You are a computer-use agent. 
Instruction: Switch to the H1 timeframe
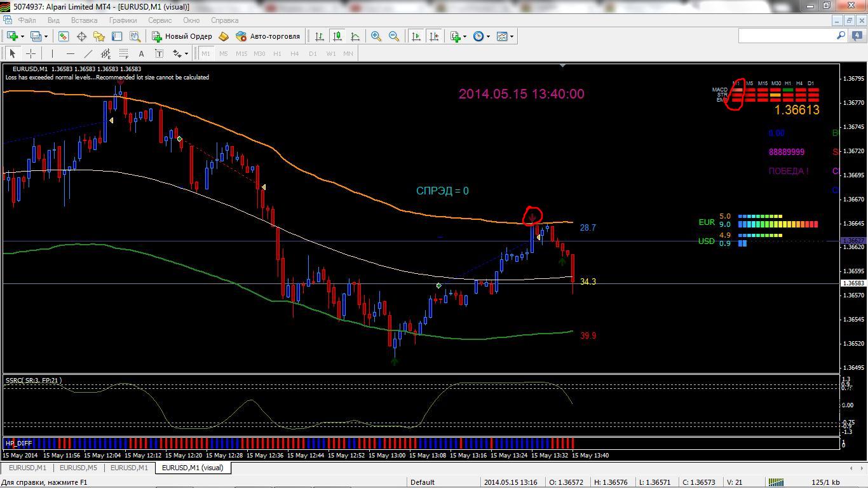pos(277,53)
